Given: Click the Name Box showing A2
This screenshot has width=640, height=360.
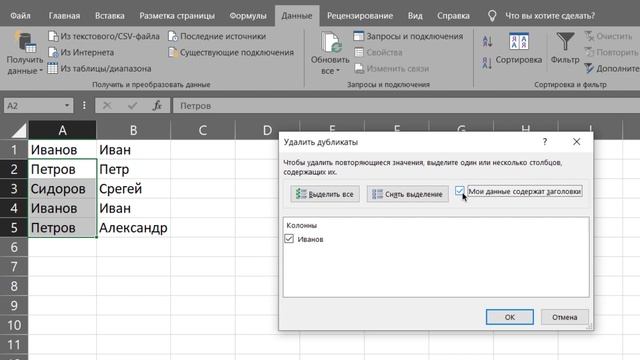Looking at the screenshot, I should point(33,106).
